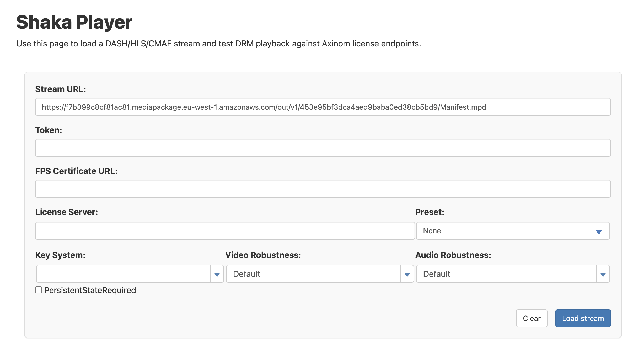Click the Video Robustness Default field
644x348 pixels.
pyautogui.click(x=313, y=274)
